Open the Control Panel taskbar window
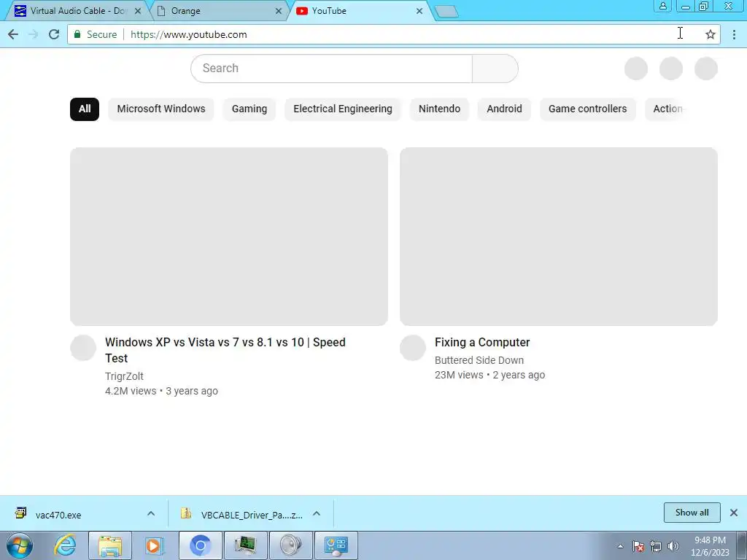 click(x=336, y=545)
